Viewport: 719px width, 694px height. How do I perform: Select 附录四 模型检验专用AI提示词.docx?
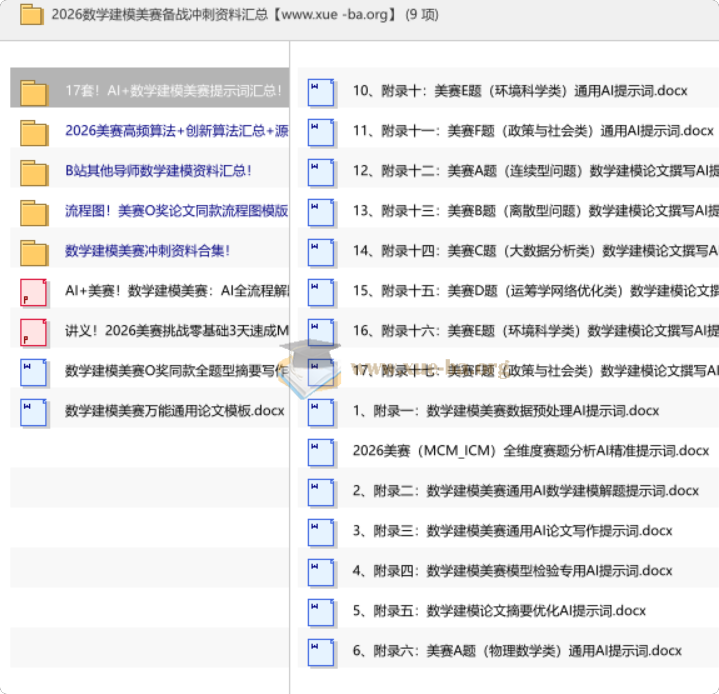click(512, 571)
